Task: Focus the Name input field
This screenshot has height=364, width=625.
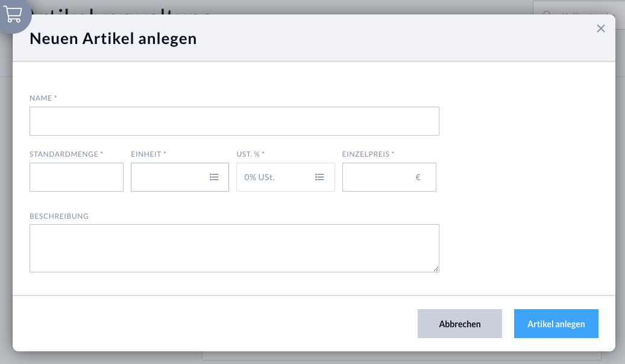Action: pyautogui.click(x=234, y=121)
